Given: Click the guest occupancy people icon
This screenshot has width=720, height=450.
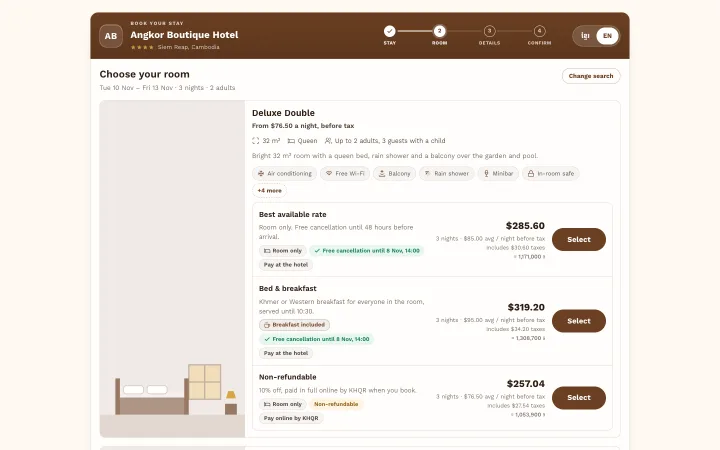Looking at the screenshot, I should (328, 141).
